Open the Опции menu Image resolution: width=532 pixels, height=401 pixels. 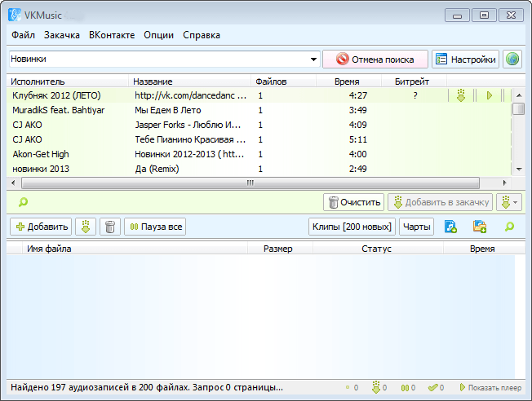click(x=158, y=35)
